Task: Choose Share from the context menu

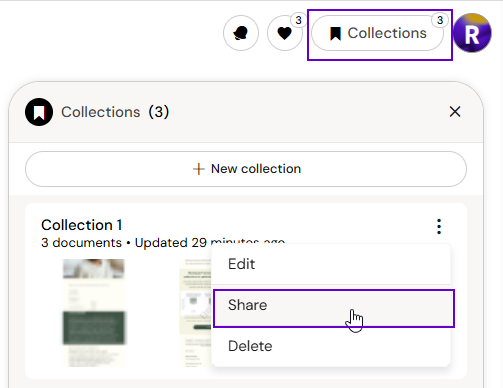Action: pyautogui.click(x=334, y=308)
